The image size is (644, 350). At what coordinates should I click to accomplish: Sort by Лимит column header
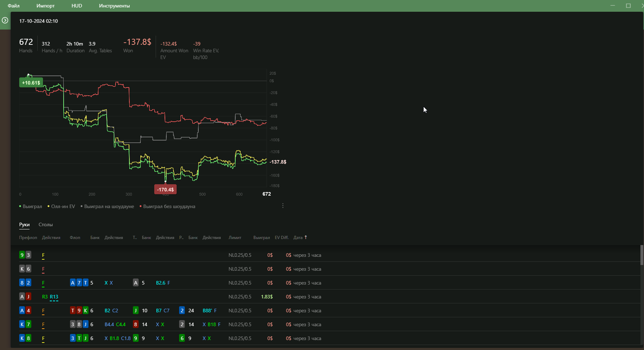click(235, 238)
